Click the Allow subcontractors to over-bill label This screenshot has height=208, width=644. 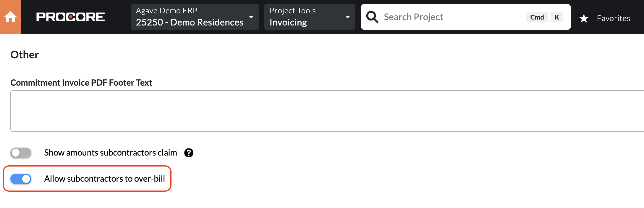(105, 179)
